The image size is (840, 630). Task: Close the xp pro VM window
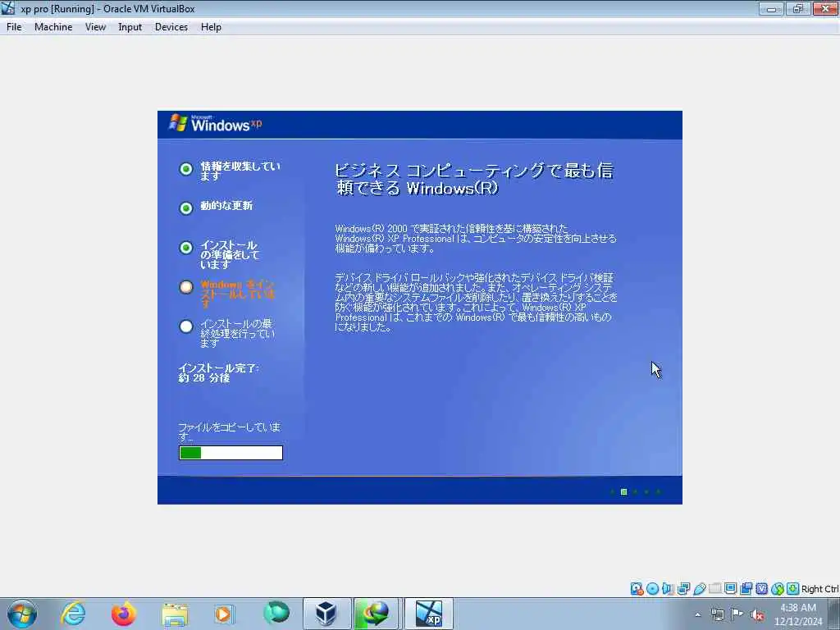[x=825, y=8]
